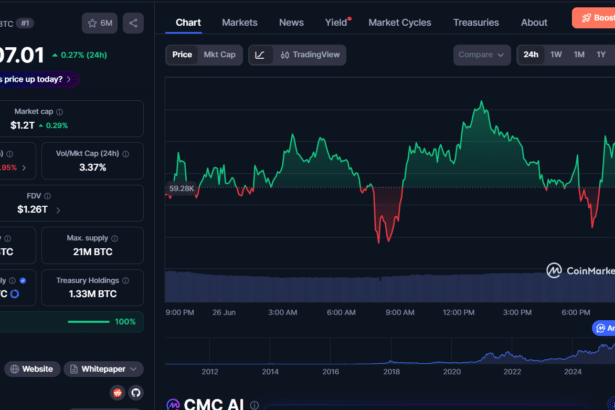
Task: Click 2022 on the history range timeline
Action: click(512, 372)
